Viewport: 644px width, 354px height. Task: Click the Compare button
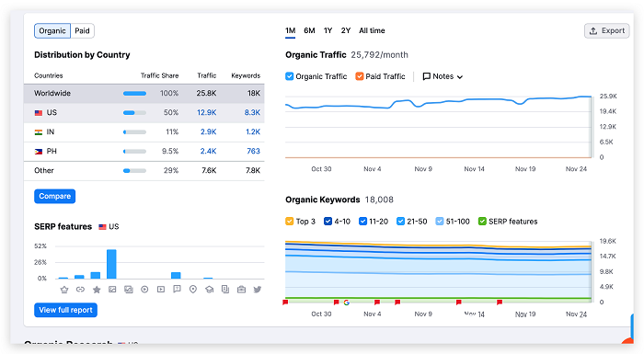(54, 196)
